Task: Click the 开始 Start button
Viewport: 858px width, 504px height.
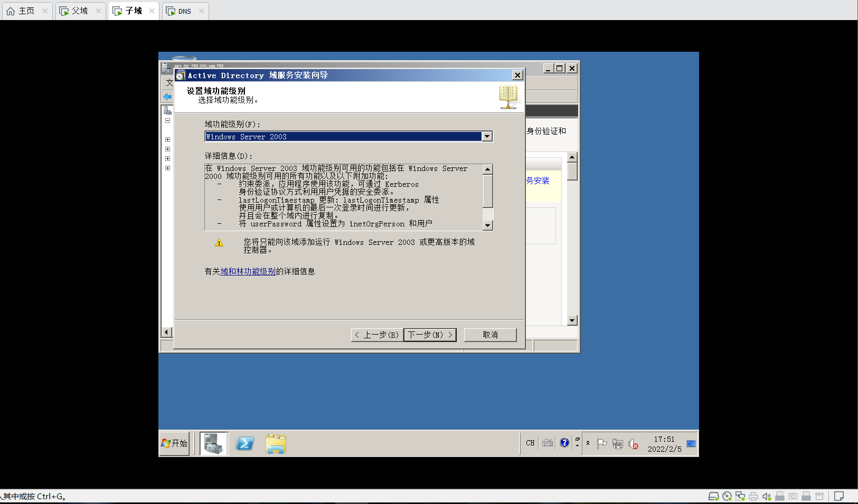Action: [x=175, y=443]
